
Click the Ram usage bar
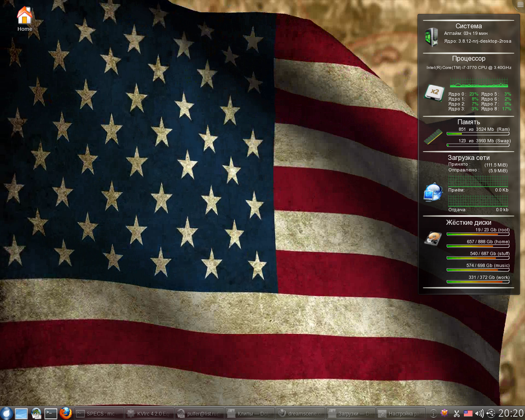pos(478,134)
